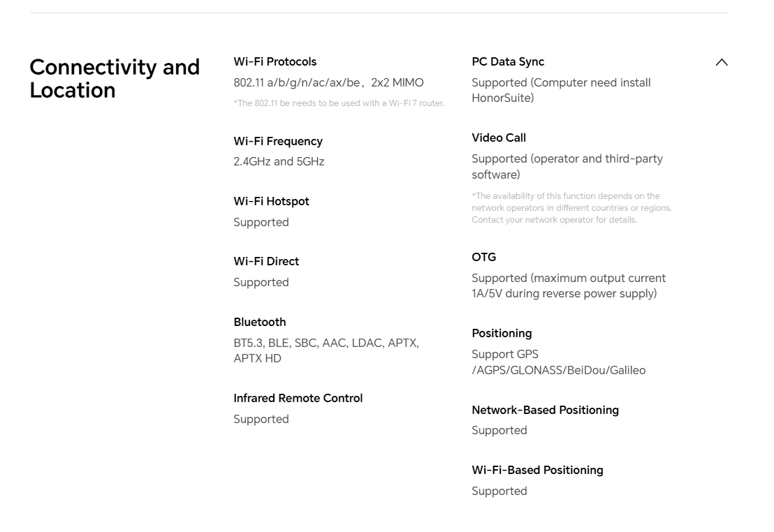
Task: Click the Wi-Fi Direct label
Action: [266, 261]
